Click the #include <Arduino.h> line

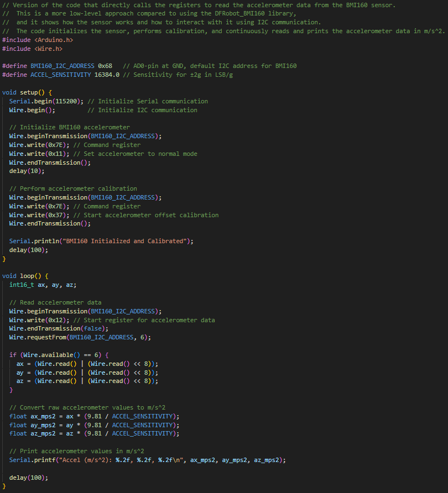[38, 40]
